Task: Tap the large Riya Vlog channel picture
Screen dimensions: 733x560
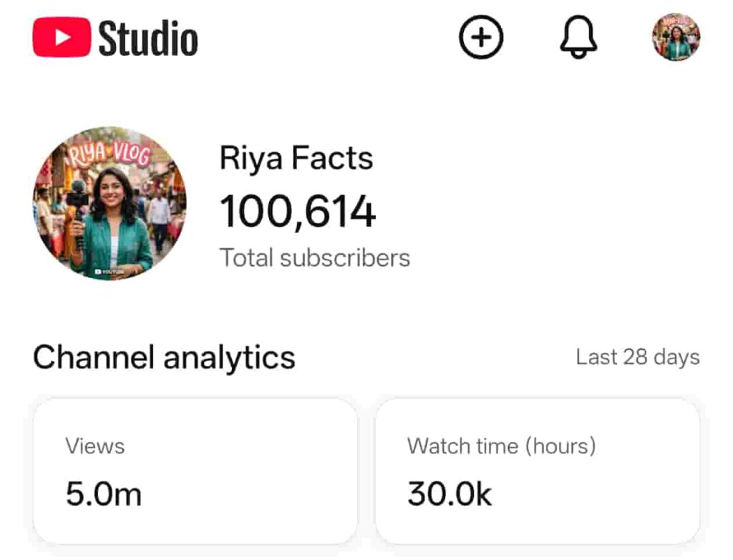Action: point(110,203)
